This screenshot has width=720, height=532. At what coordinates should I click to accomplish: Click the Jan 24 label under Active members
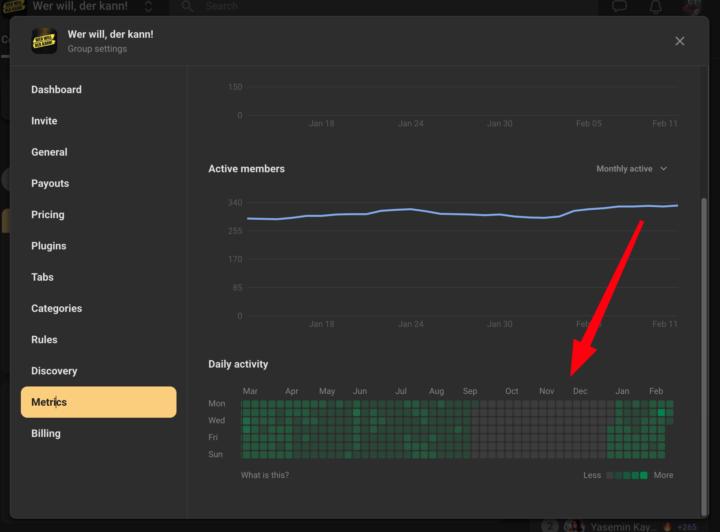[x=411, y=324]
